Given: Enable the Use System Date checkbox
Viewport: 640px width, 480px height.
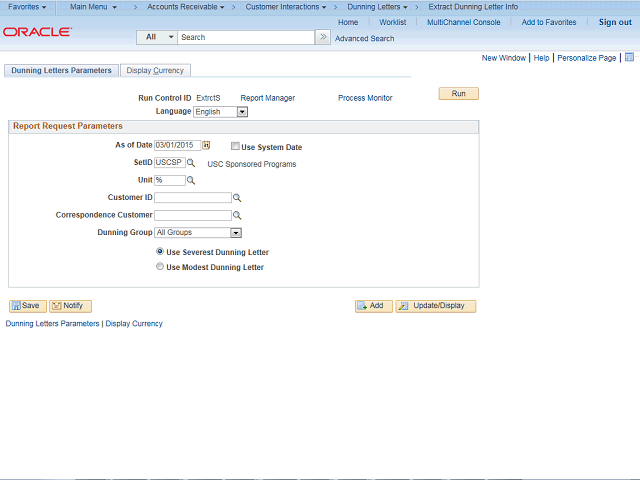Looking at the screenshot, I should click(x=235, y=146).
